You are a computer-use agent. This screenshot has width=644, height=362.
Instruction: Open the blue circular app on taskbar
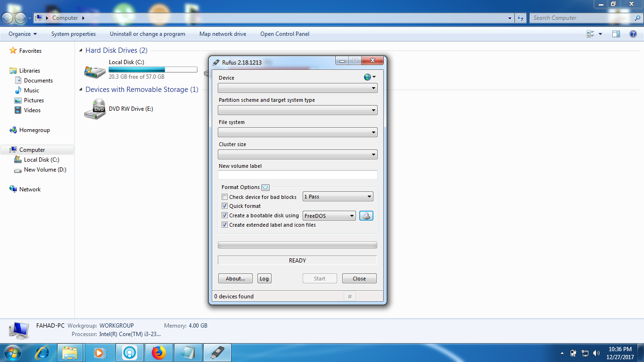tap(129, 353)
